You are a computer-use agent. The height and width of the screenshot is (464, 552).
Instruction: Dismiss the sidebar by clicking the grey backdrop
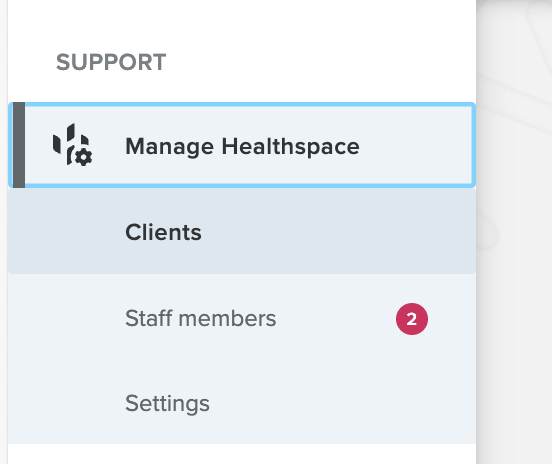click(514, 232)
